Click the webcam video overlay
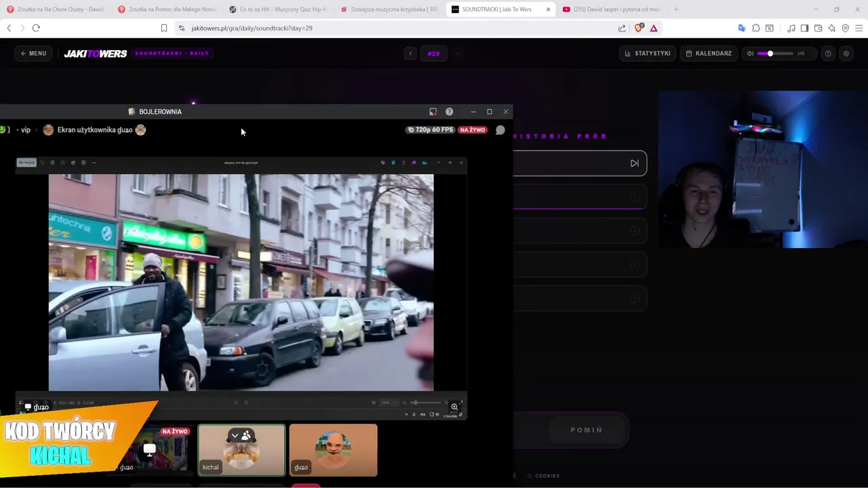Image resolution: width=868 pixels, height=488 pixels. click(x=763, y=169)
